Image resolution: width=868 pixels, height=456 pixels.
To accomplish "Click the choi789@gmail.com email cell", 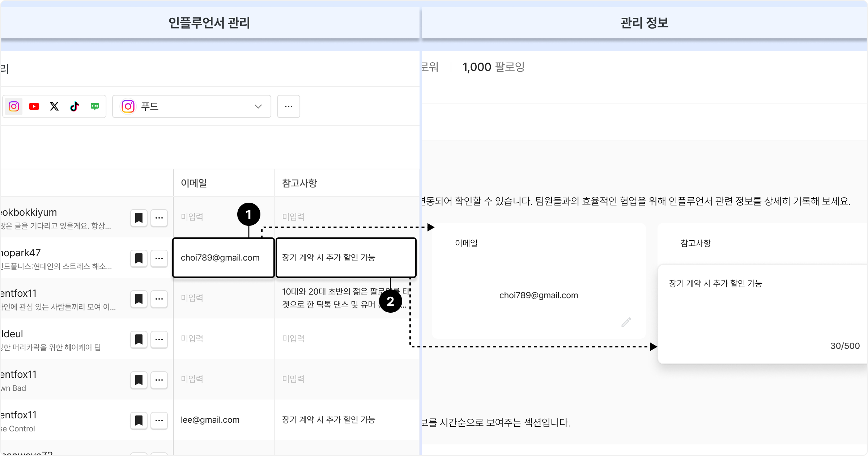I will (x=223, y=258).
